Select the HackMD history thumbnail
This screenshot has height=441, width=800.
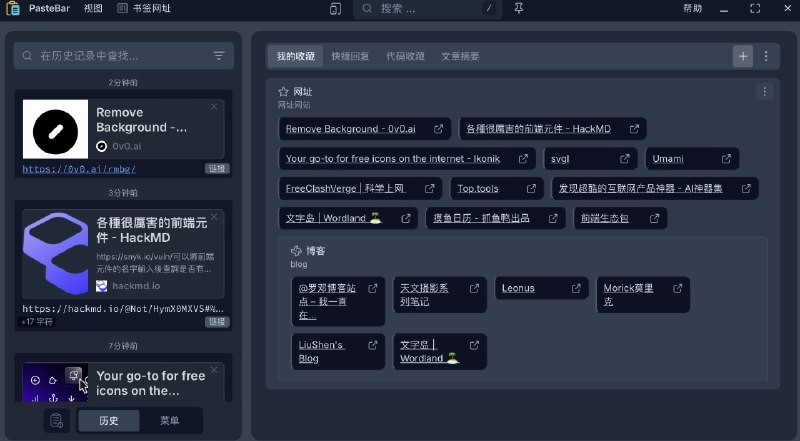point(56,254)
